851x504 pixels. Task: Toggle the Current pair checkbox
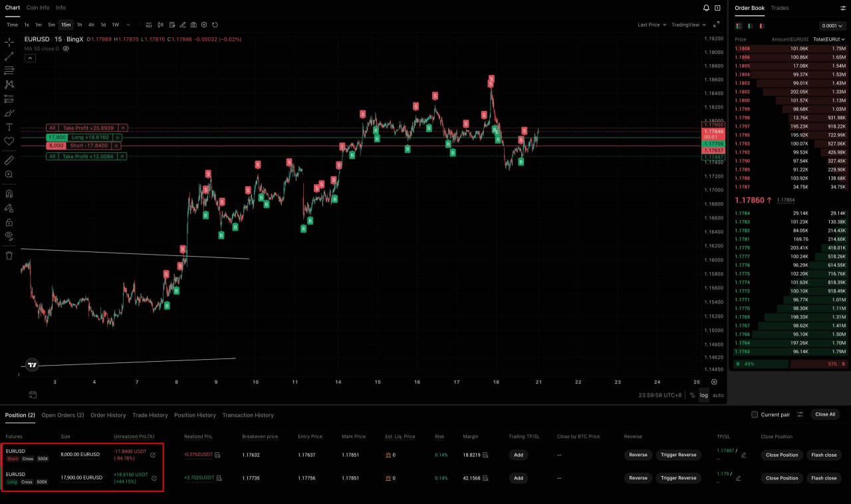(x=755, y=414)
